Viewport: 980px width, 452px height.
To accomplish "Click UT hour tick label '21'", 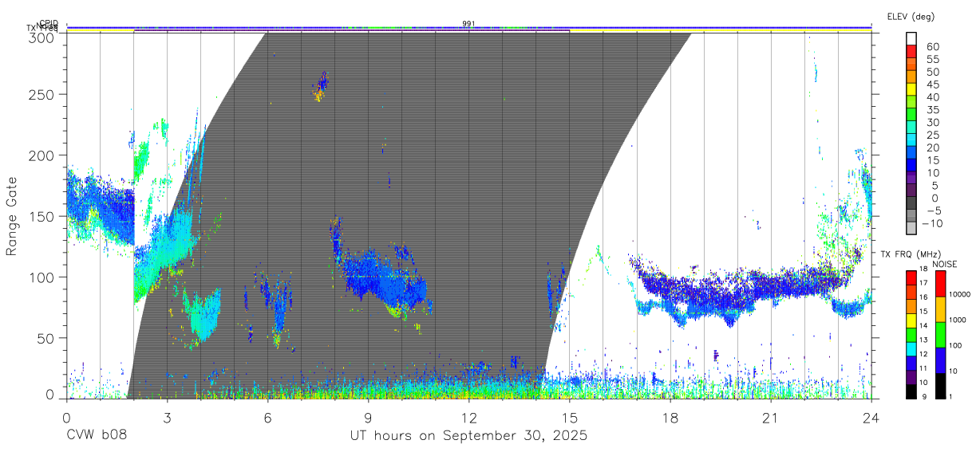I will (770, 418).
